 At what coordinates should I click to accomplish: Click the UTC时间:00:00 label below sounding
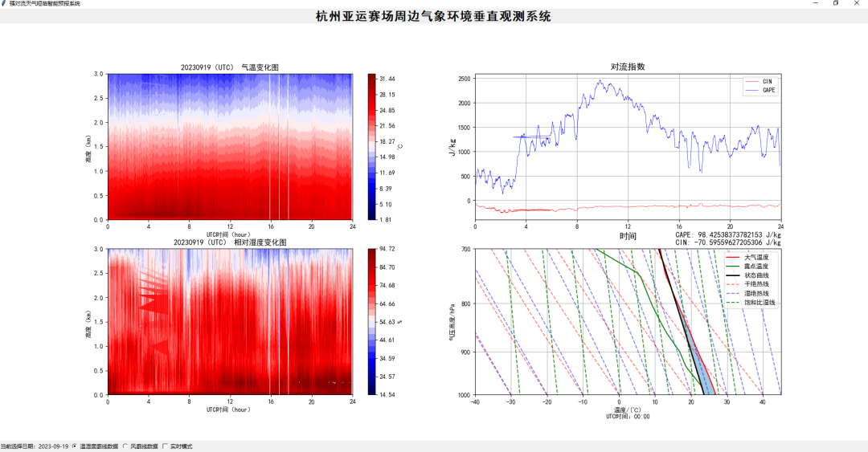click(628, 417)
